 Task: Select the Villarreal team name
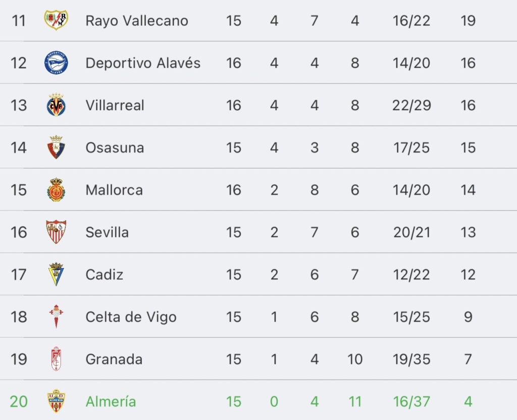(x=115, y=106)
